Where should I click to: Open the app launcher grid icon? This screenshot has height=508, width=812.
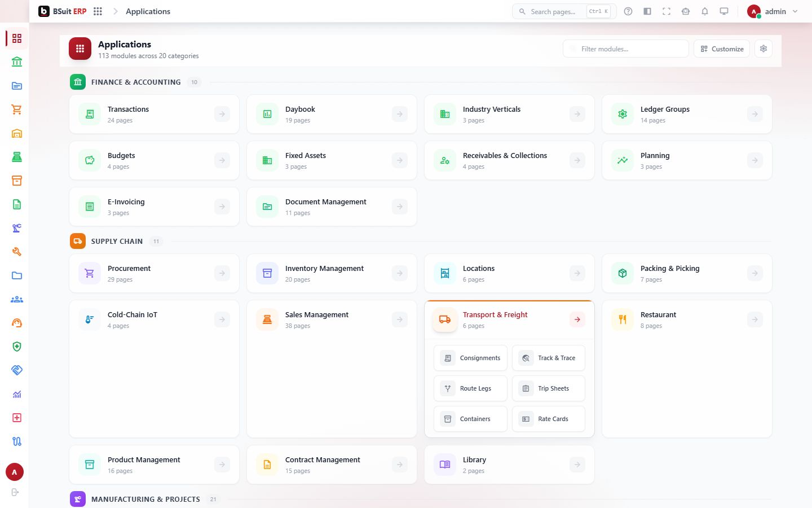[x=98, y=11]
